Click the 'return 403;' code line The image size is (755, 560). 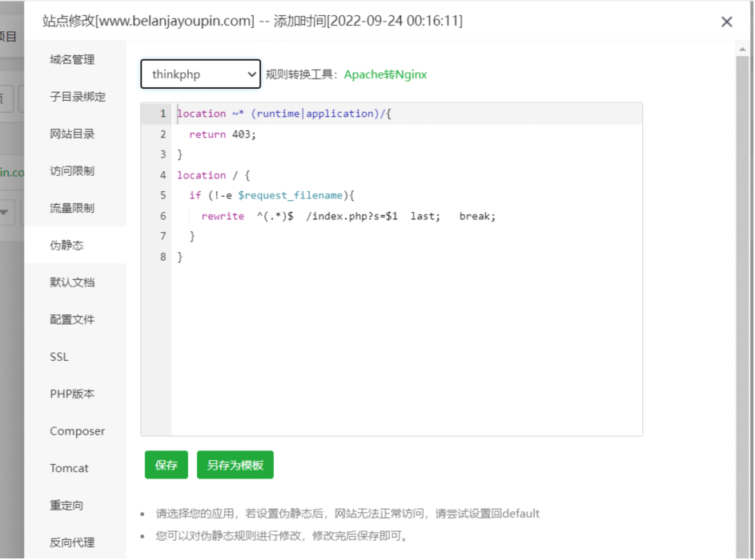click(x=222, y=134)
